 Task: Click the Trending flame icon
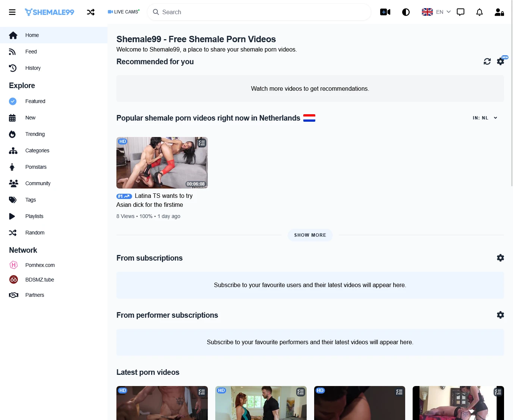click(12, 134)
